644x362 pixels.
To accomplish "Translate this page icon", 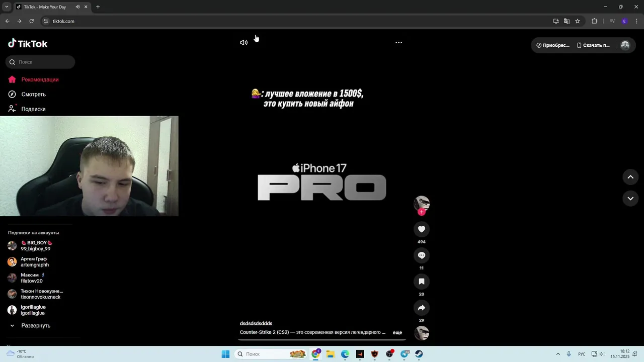I will coord(567,21).
